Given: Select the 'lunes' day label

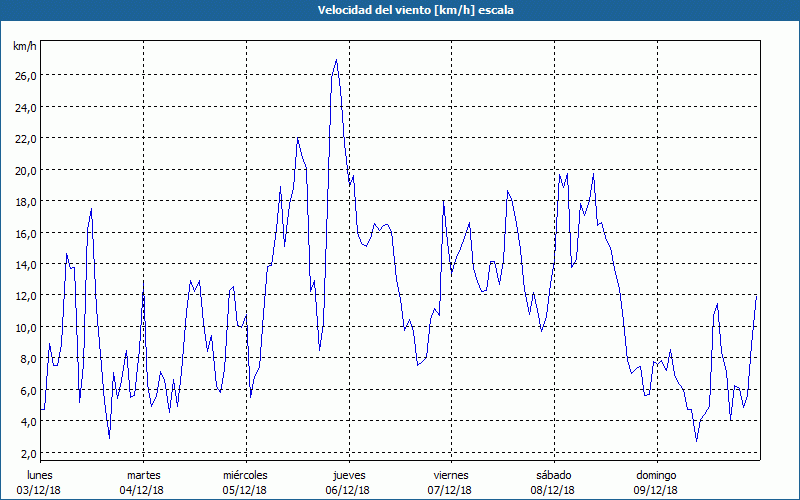Looking at the screenshot, I should [40, 475].
